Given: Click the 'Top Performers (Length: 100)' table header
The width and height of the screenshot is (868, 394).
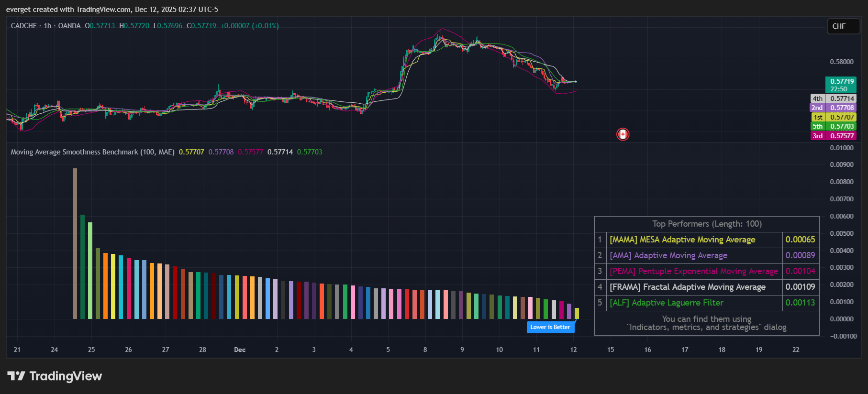Looking at the screenshot, I should tap(707, 224).
